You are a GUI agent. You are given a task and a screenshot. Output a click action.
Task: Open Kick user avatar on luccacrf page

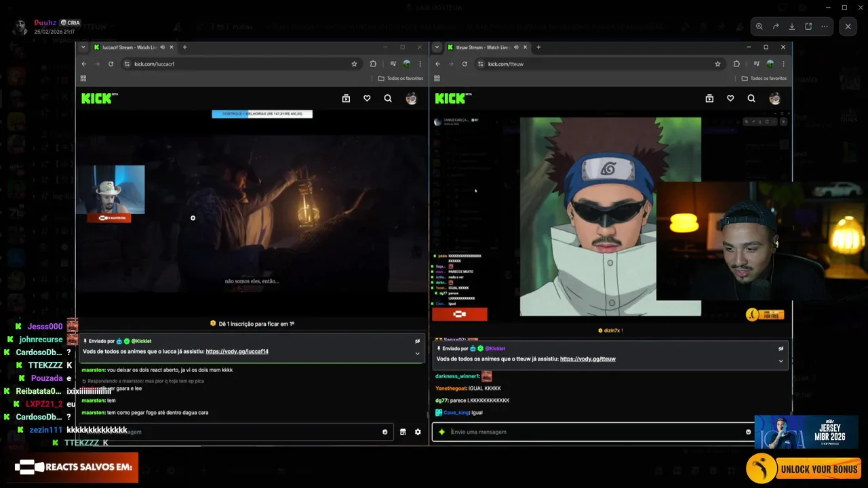[x=411, y=98]
